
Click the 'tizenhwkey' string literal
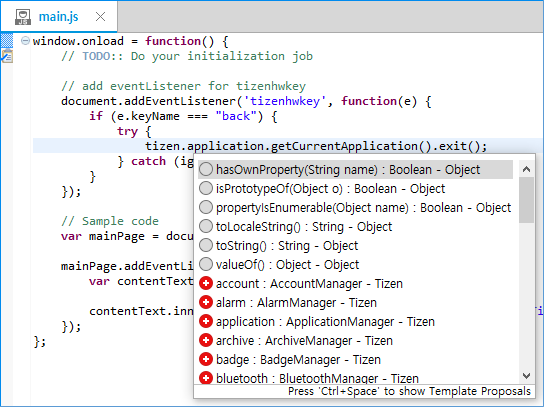(x=284, y=101)
